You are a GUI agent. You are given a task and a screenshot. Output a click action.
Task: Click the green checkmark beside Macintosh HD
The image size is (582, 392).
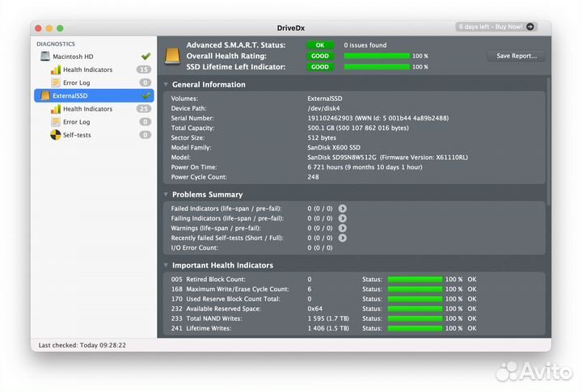[145, 56]
